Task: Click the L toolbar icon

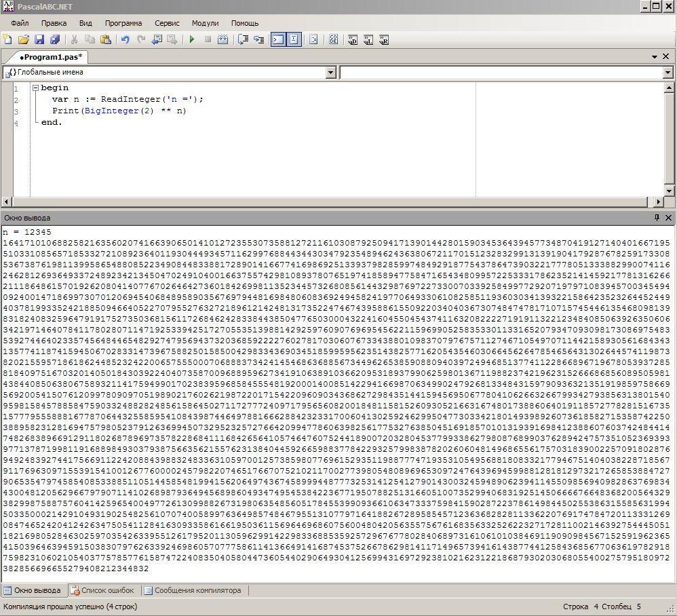Action: (368, 40)
